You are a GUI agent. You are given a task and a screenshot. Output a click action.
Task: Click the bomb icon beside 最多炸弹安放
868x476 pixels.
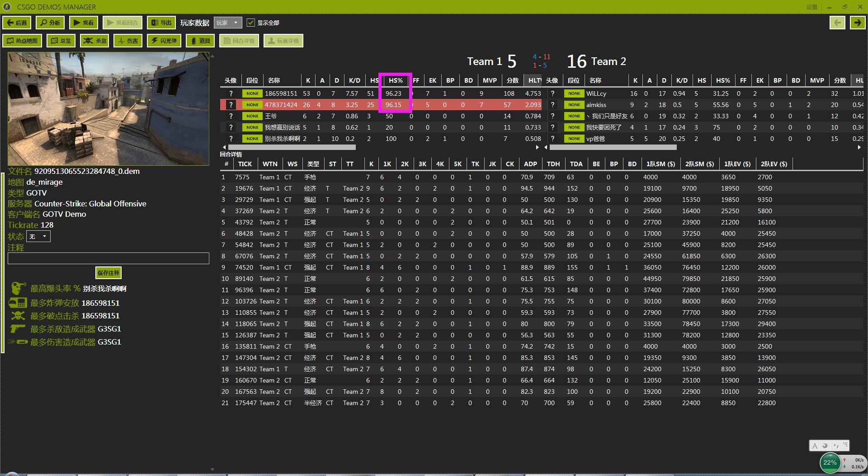(18, 303)
